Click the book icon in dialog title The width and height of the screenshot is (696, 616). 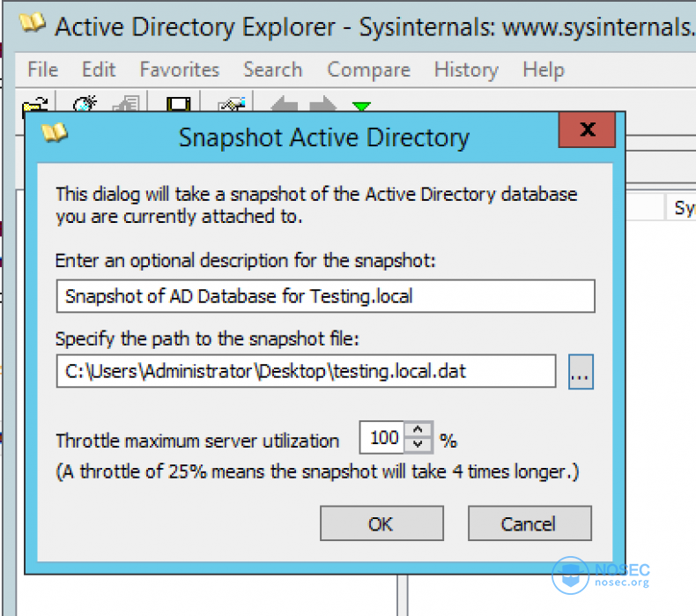pyautogui.click(x=54, y=133)
